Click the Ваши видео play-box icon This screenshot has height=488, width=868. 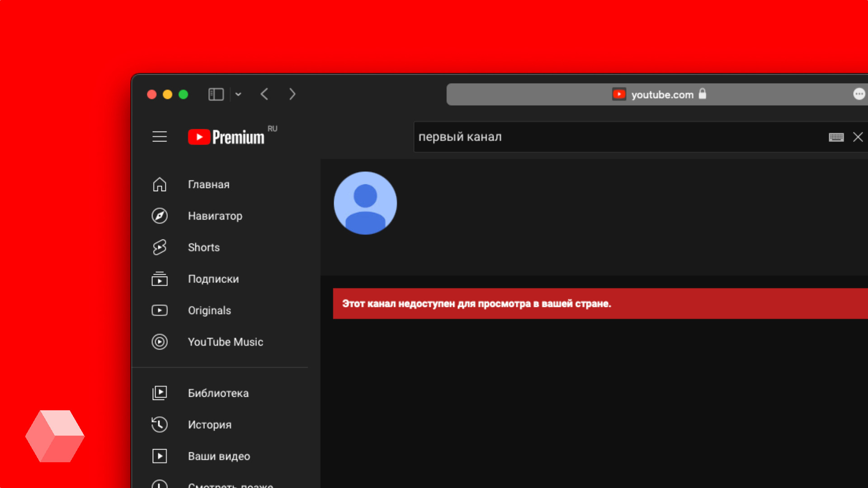[160, 456]
